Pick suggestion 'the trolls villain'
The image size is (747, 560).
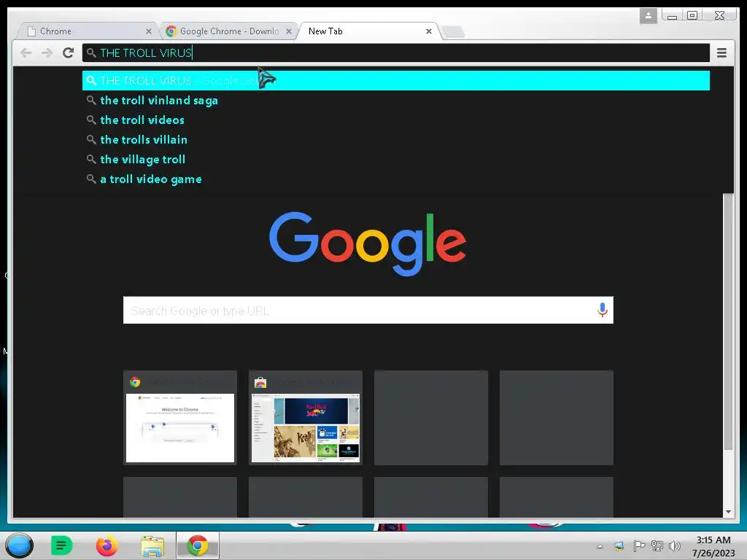(x=396, y=140)
